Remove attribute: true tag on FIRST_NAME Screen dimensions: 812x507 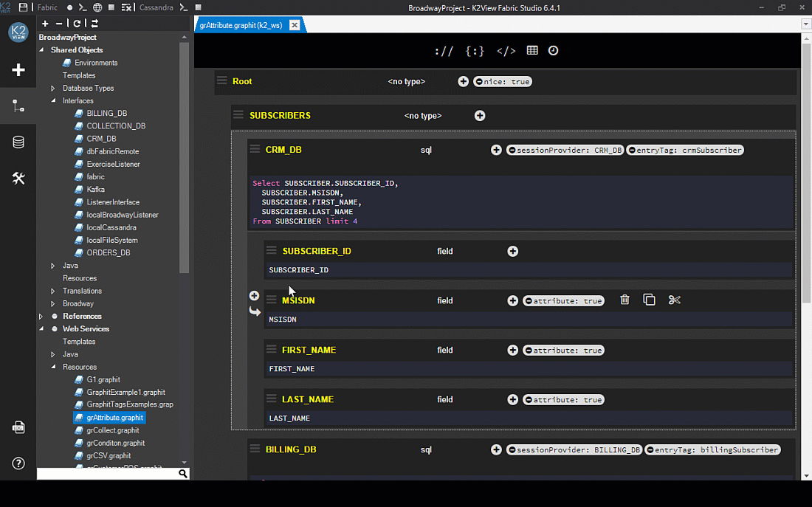click(x=529, y=351)
